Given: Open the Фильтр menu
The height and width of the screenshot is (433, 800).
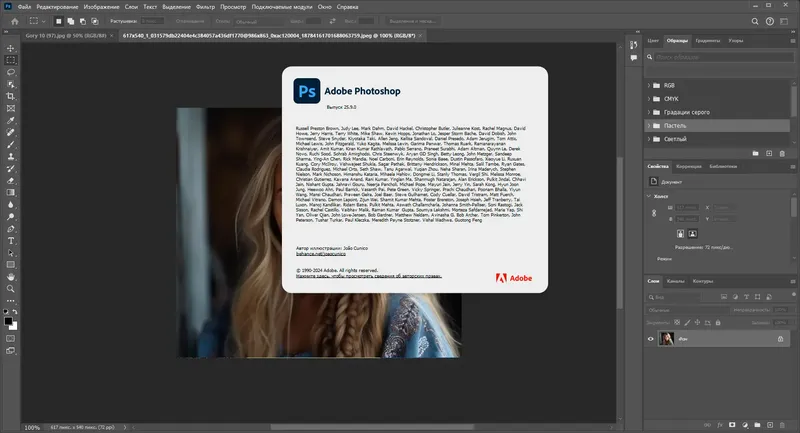Looking at the screenshot, I should coord(206,7).
